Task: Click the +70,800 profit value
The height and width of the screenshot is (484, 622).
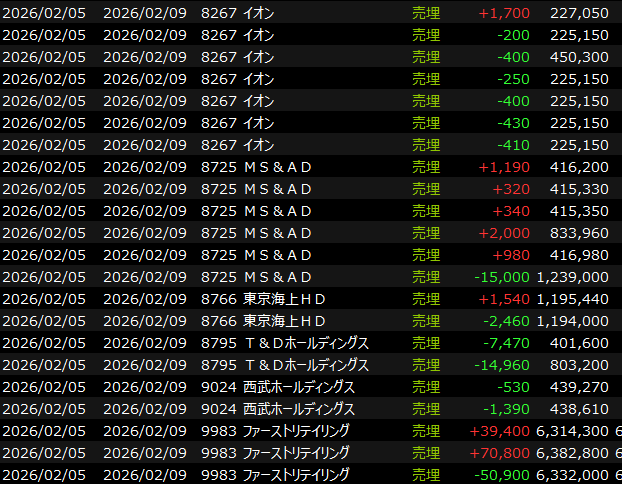Action: point(502,453)
